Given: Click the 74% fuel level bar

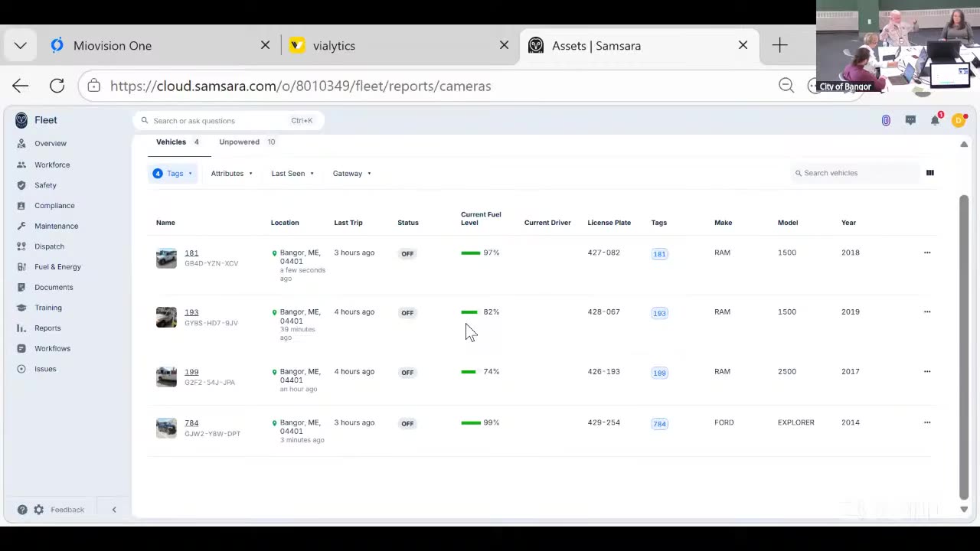Looking at the screenshot, I should [x=468, y=372].
